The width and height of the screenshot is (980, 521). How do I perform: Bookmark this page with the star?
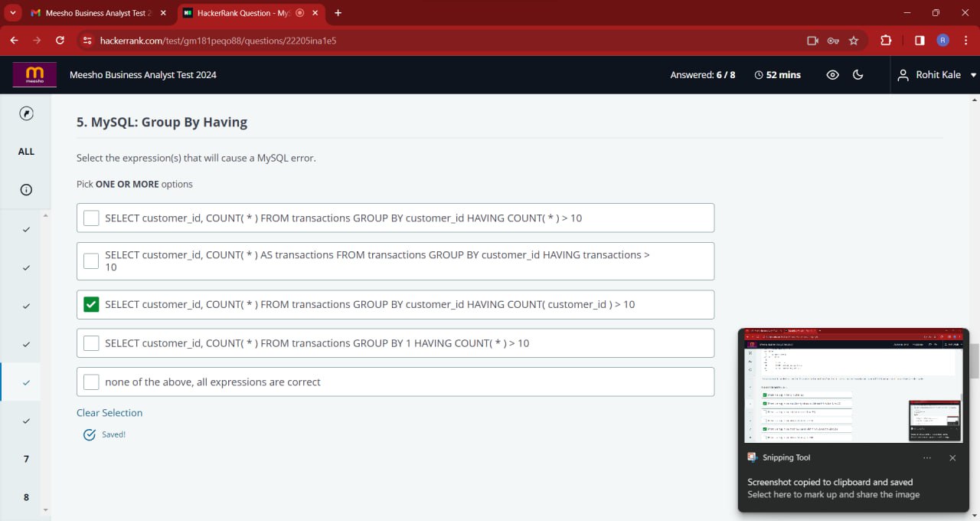(x=854, y=41)
